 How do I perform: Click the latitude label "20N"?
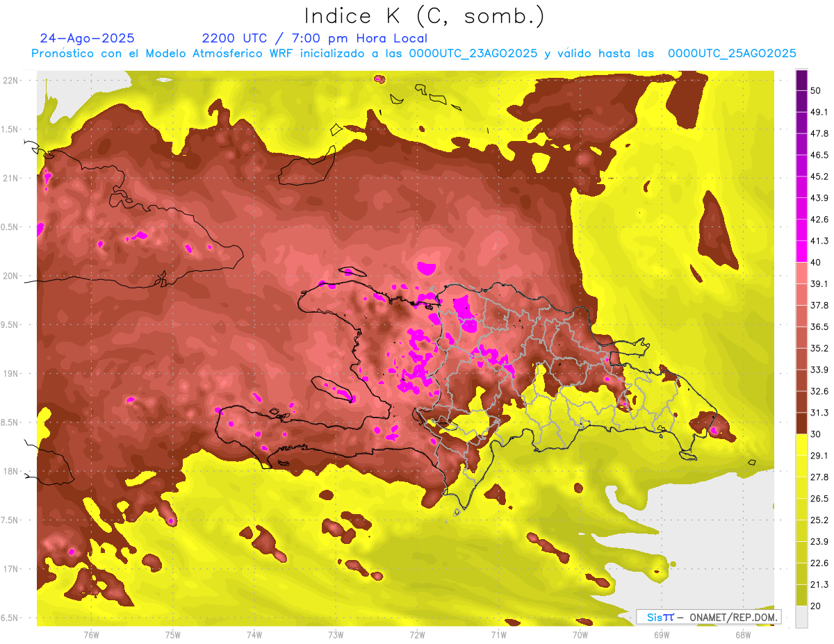10,276
